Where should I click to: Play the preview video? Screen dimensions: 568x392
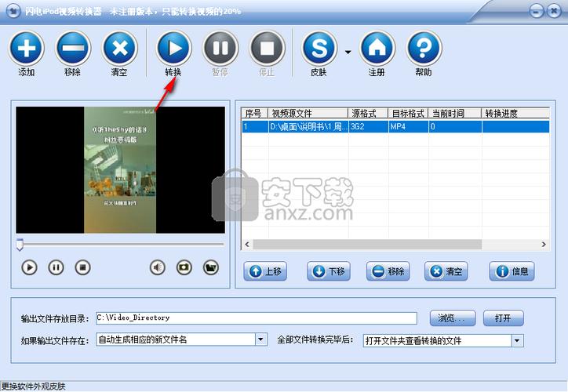tap(29, 268)
